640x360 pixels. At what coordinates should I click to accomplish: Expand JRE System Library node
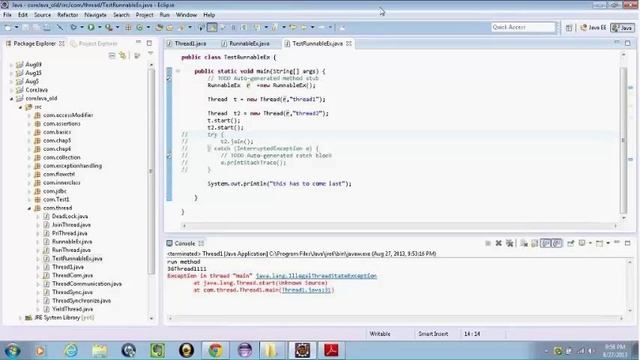[x=20, y=318]
